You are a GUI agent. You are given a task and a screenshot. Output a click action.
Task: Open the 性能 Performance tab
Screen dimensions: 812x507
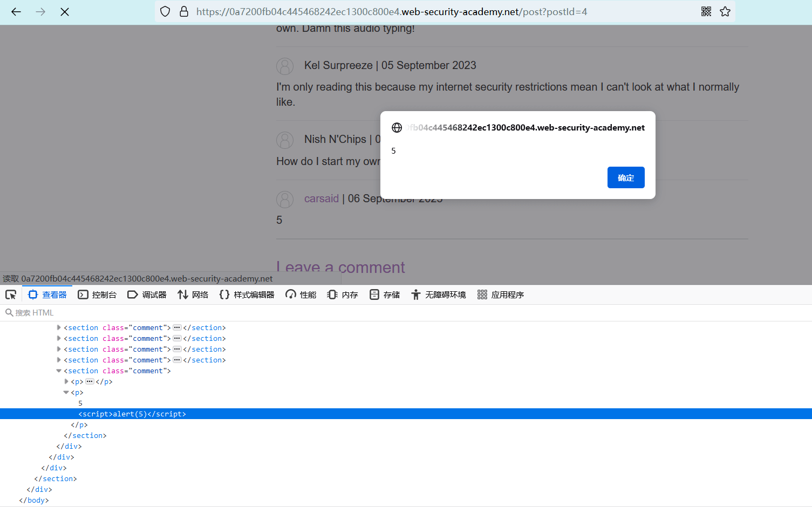(301, 294)
